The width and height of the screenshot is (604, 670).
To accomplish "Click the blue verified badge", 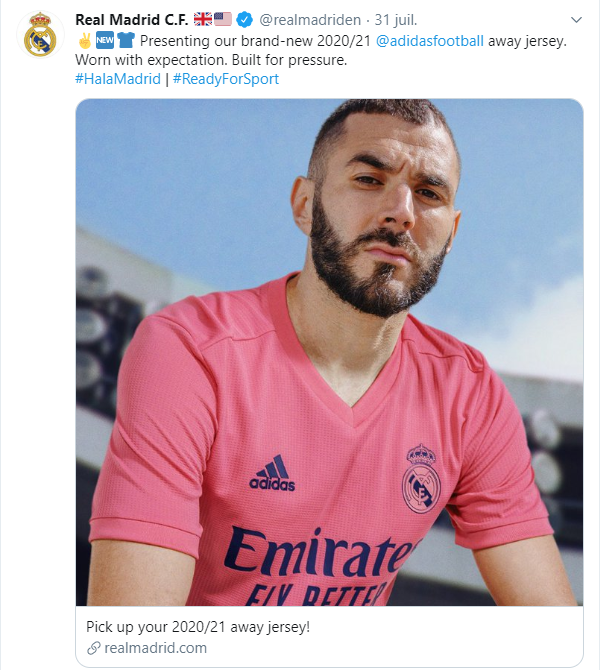I will pos(244,20).
